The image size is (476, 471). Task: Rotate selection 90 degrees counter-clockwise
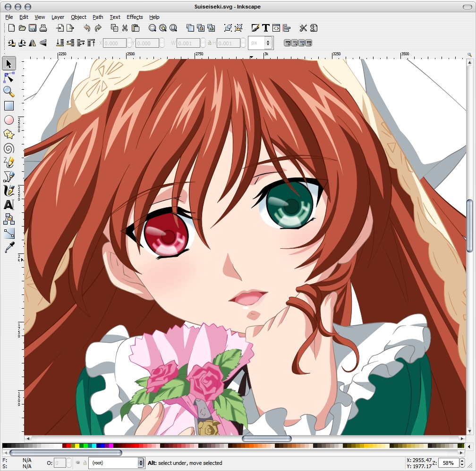point(11,43)
